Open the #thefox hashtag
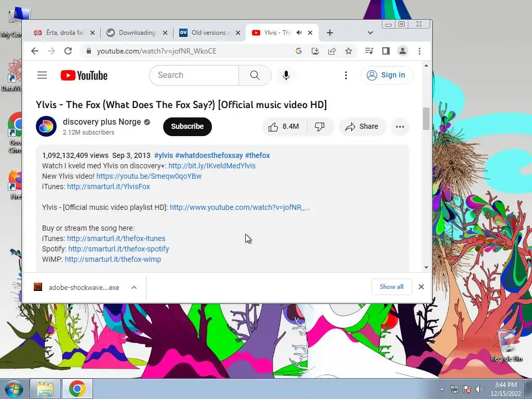The height and width of the screenshot is (399, 532). (257, 155)
